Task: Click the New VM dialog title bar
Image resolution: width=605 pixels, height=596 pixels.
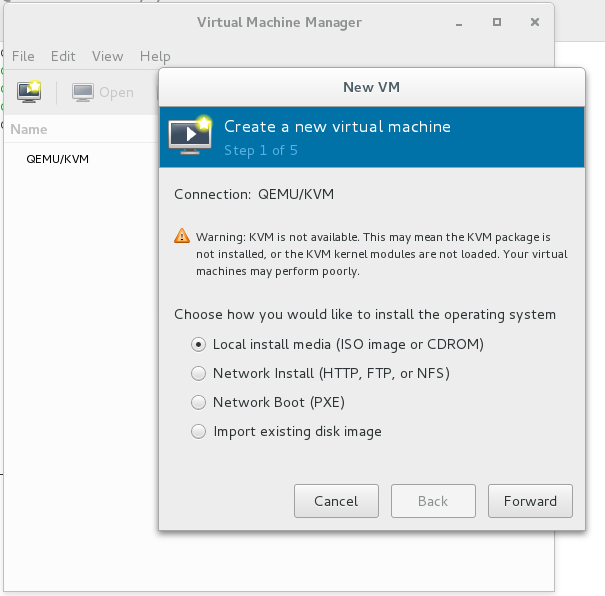Action: click(x=372, y=87)
